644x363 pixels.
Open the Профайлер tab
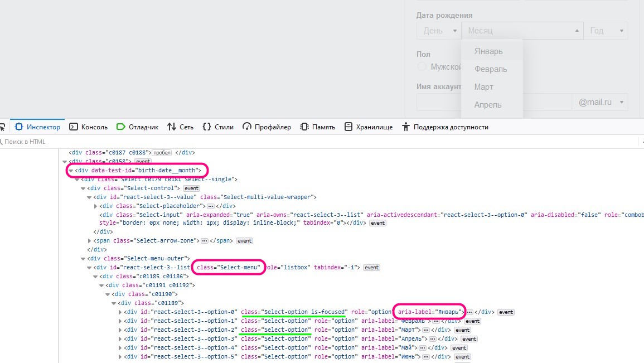click(267, 127)
